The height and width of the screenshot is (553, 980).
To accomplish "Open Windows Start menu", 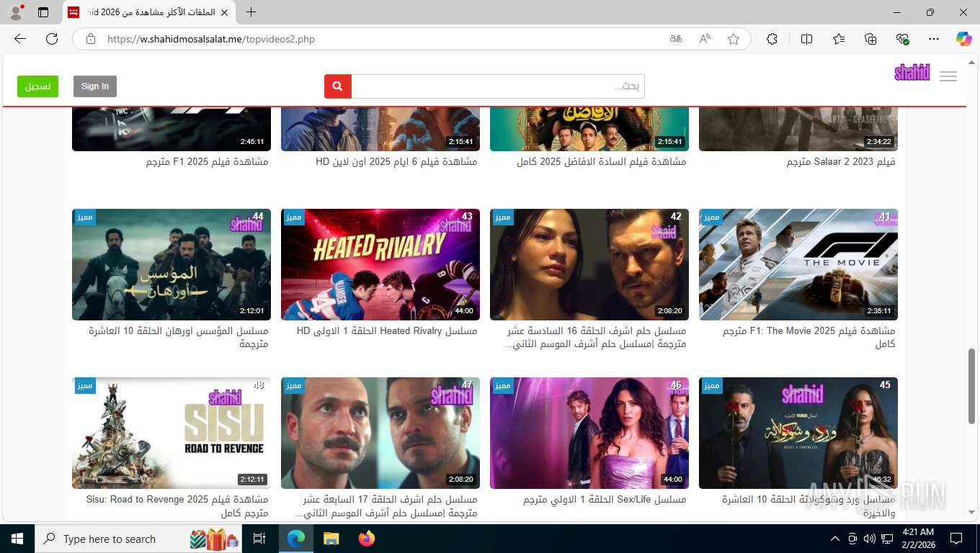I will click(17, 539).
